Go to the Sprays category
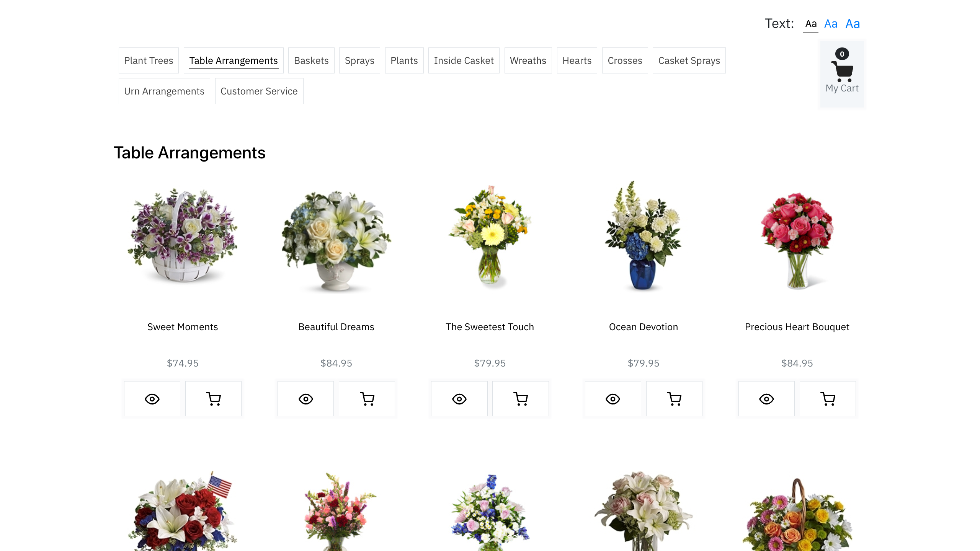Viewport: 980px width, 551px height. click(x=359, y=60)
